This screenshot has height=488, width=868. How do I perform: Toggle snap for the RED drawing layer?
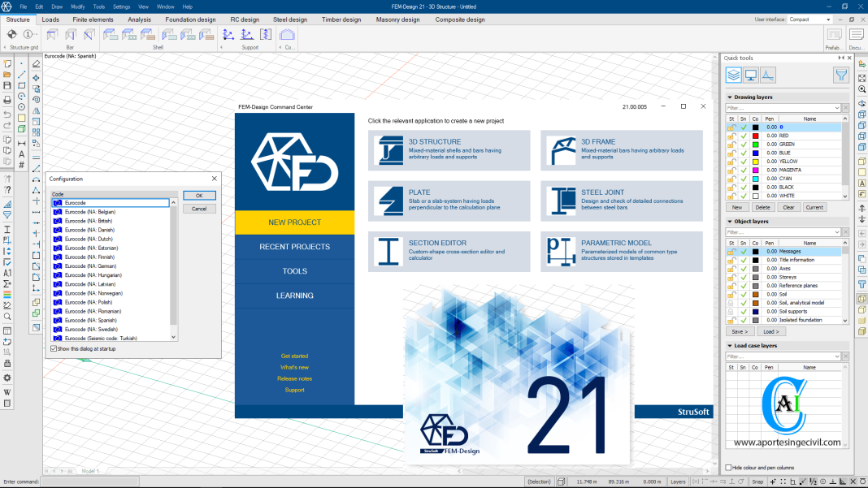(x=743, y=136)
